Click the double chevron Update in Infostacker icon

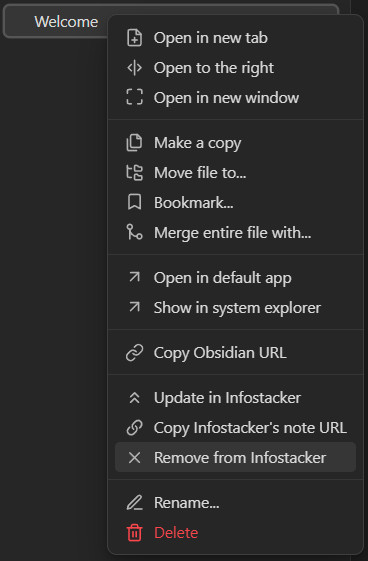(134, 398)
